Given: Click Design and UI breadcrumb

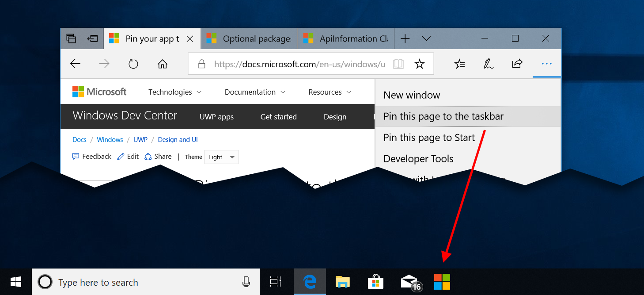Looking at the screenshot, I should (178, 140).
